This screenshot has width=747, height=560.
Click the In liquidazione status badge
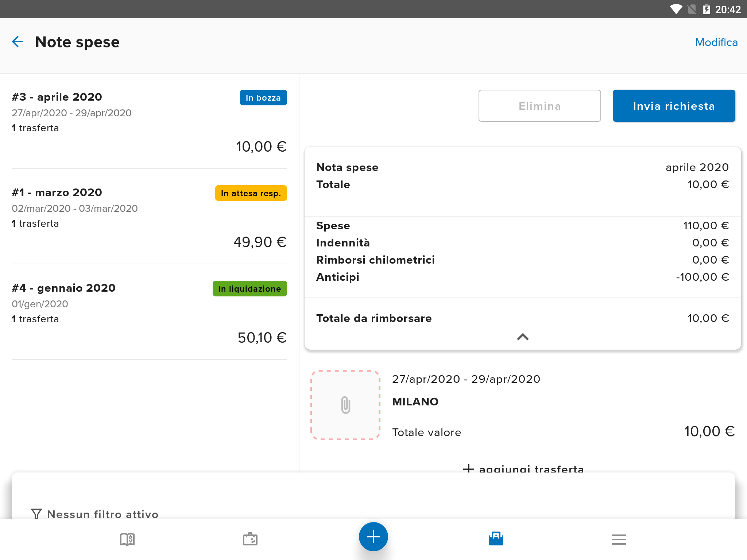[250, 289]
